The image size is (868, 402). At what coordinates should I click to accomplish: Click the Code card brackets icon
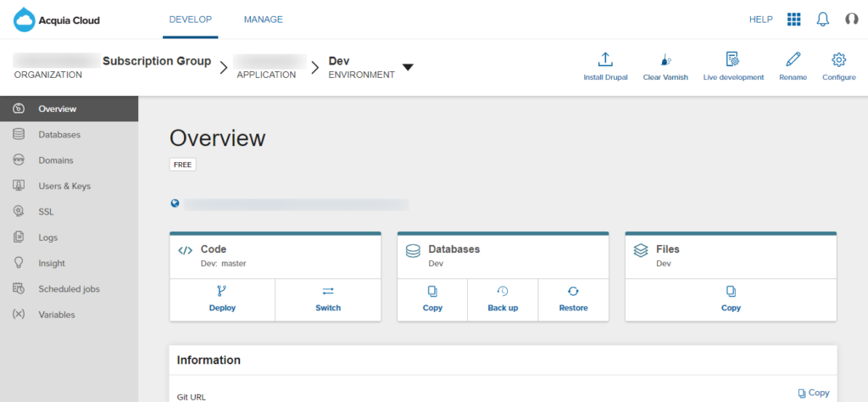pyautogui.click(x=186, y=250)
